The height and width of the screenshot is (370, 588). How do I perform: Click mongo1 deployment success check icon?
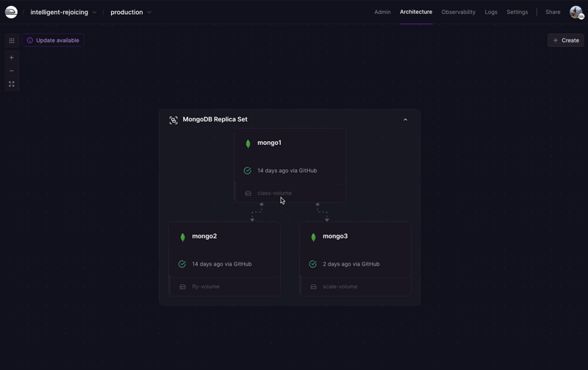pyautogui.click(x=248, y=171)
